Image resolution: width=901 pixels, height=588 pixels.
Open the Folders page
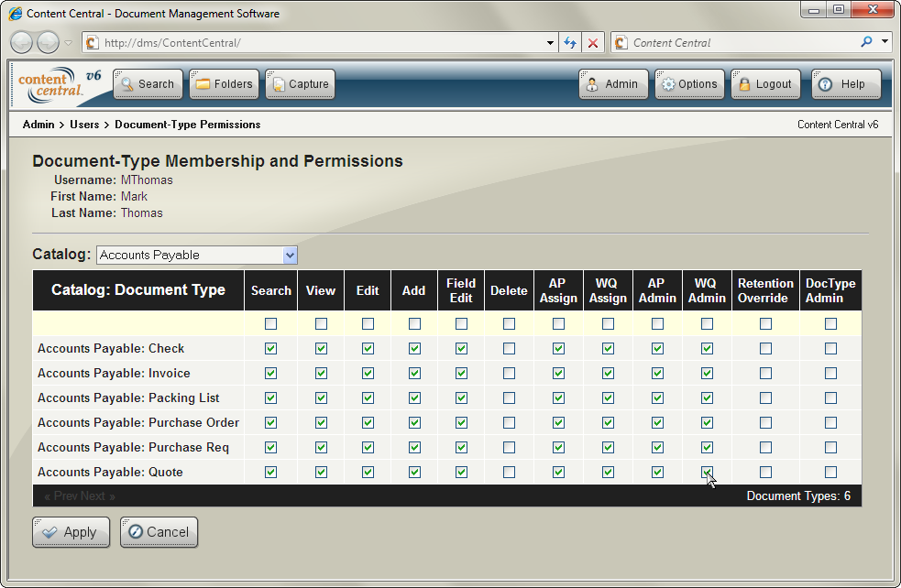click(x=224, y=84)
